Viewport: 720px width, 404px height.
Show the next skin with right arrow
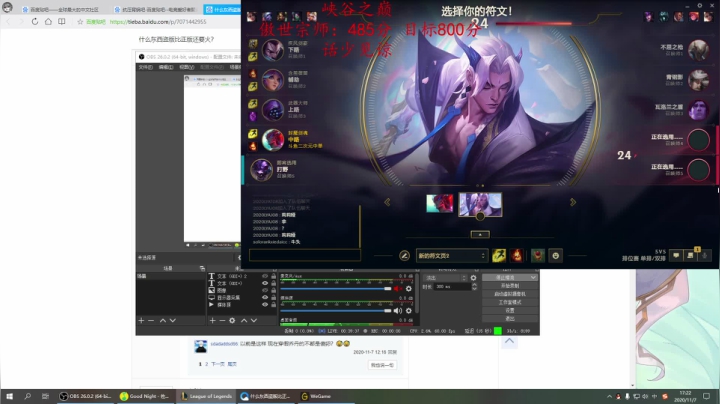click(573, 202)
